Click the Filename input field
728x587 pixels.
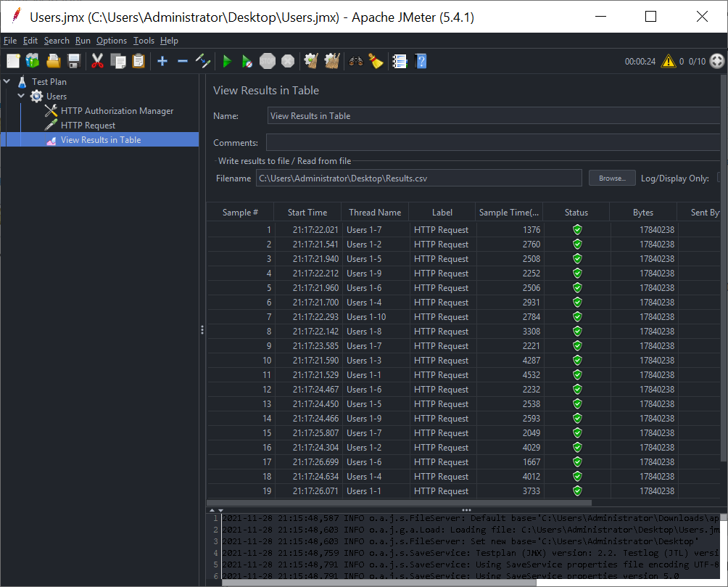pos(419,178)
